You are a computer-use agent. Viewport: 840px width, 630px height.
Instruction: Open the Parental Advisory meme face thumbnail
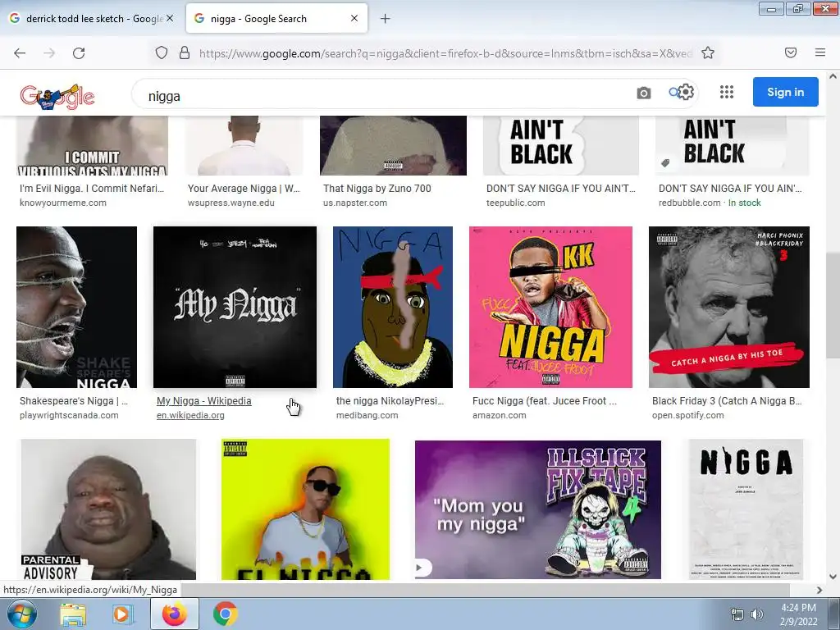(109, 509)
